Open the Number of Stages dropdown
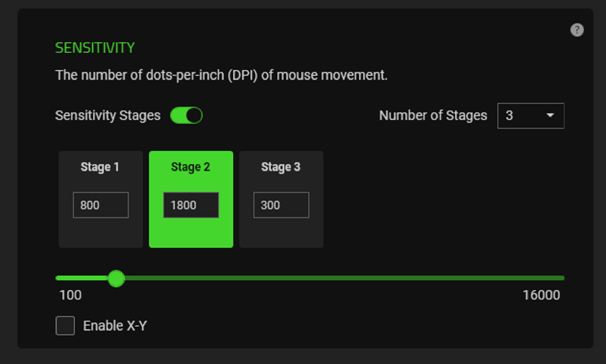606x364 pixels. (530, 116)
